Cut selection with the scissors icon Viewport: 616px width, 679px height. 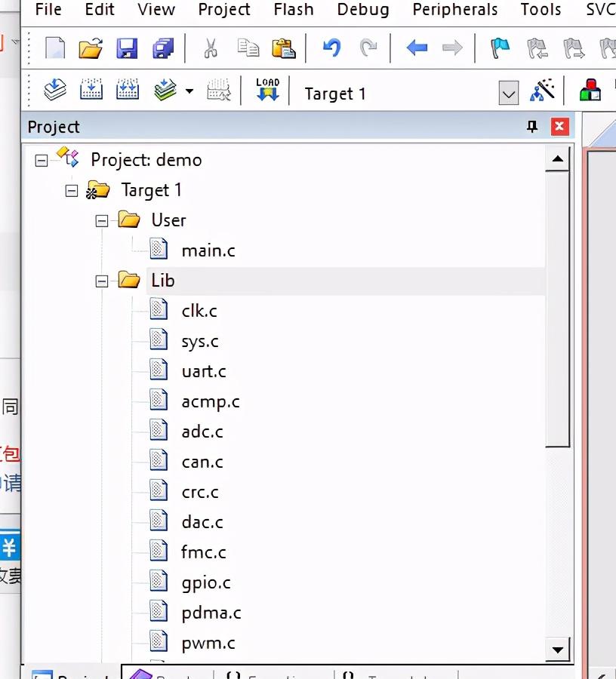click(x=211, y=48)
